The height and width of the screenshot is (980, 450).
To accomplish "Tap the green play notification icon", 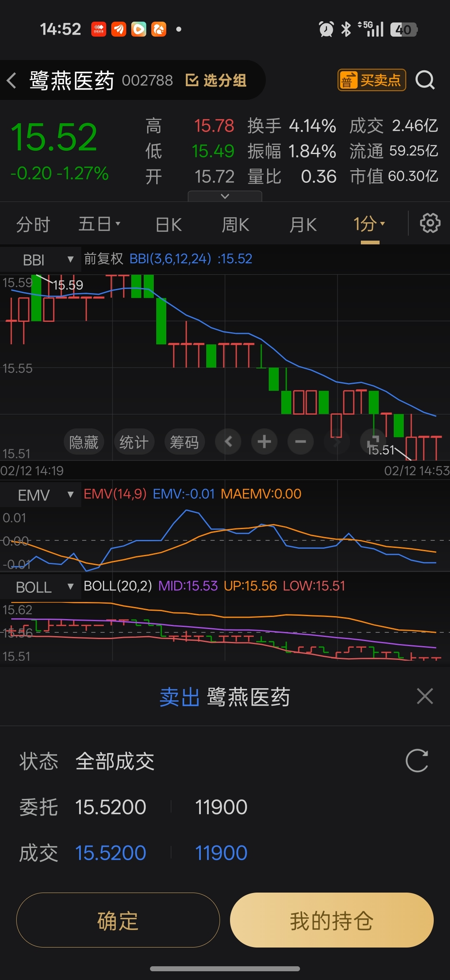I will point(139,29).
